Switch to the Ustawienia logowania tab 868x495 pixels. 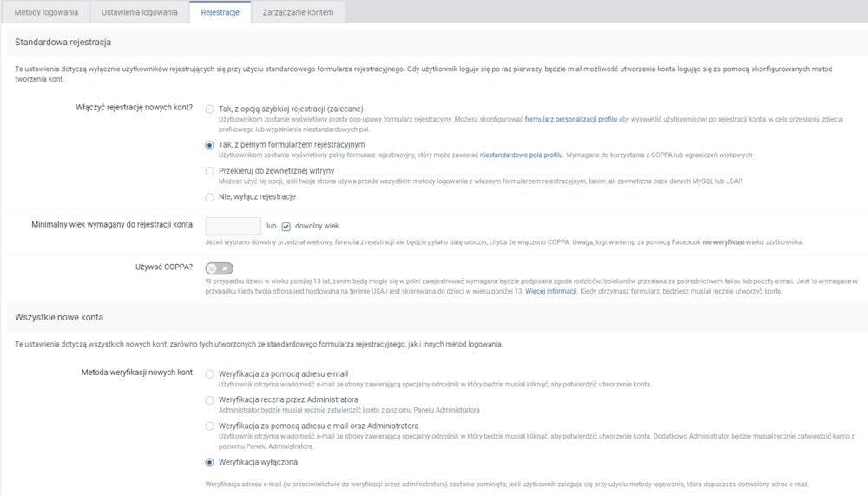140,13
